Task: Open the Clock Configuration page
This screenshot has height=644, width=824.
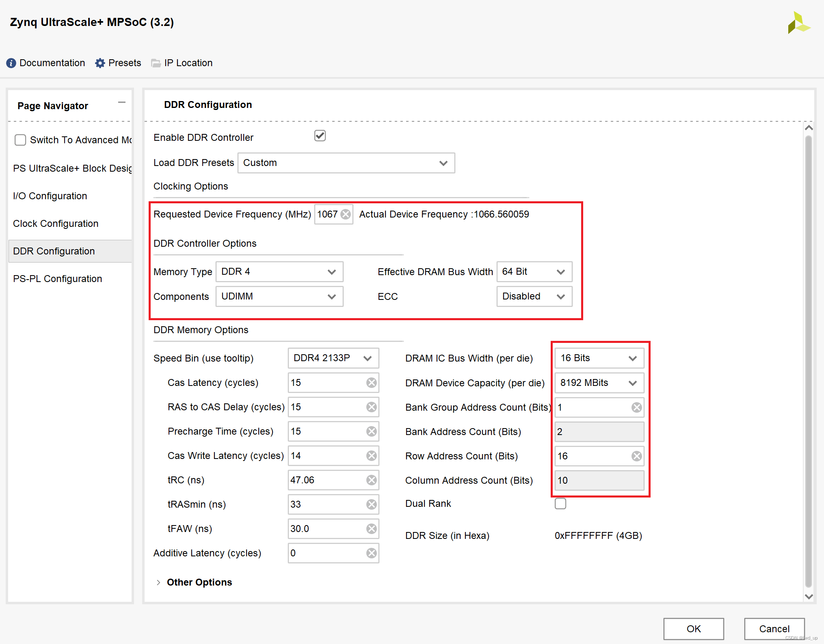Action: tap(56, 224)
